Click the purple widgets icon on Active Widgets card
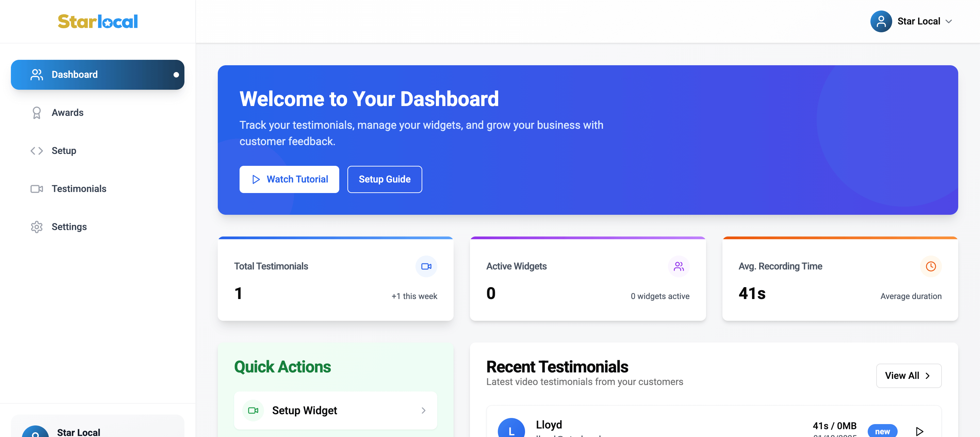Viewport: 980px width, 437px height. coord(679,266)
